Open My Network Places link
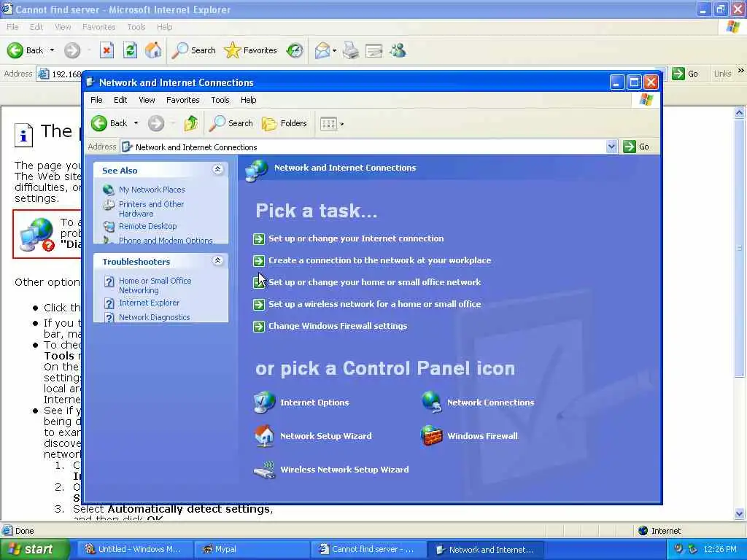747x560 pixels. [x=152, y=190]
